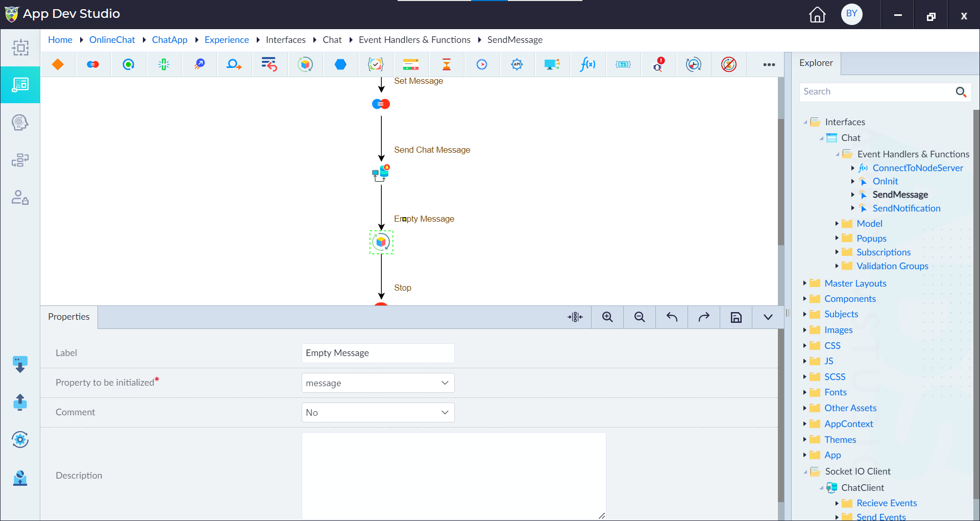Viewport: 980px width, 521px height.
Task: Click the Send Chat Message node icon
Action: (381, 173)
